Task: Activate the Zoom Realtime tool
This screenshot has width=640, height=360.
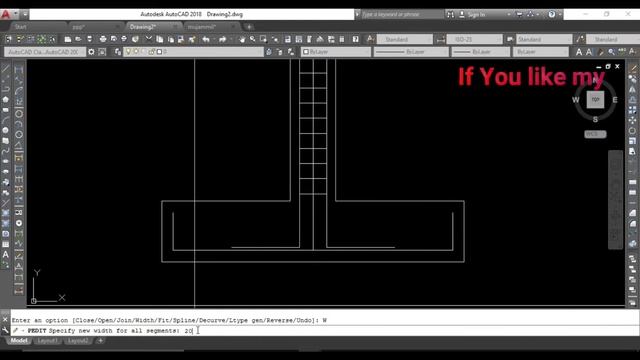Action: [x=253, y=39]
